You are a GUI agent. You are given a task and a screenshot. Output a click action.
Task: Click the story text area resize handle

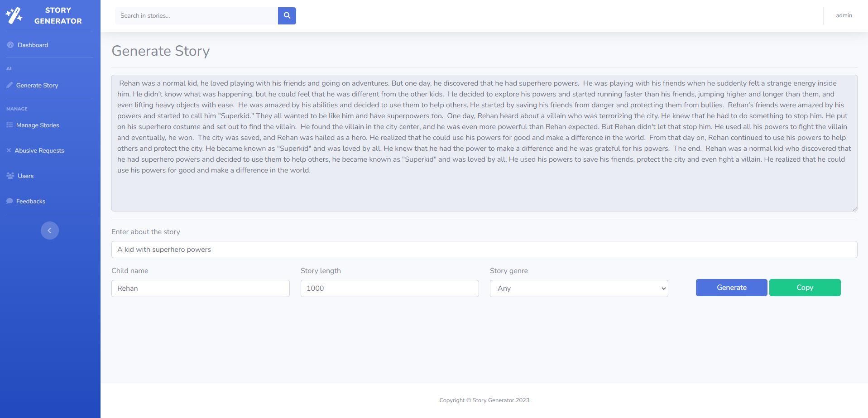point(854,208)
